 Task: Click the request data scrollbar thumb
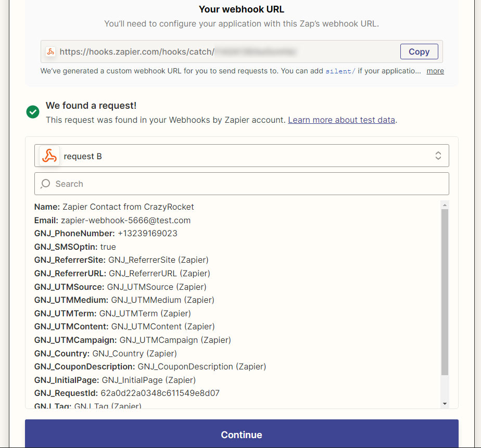pos(444,291)
